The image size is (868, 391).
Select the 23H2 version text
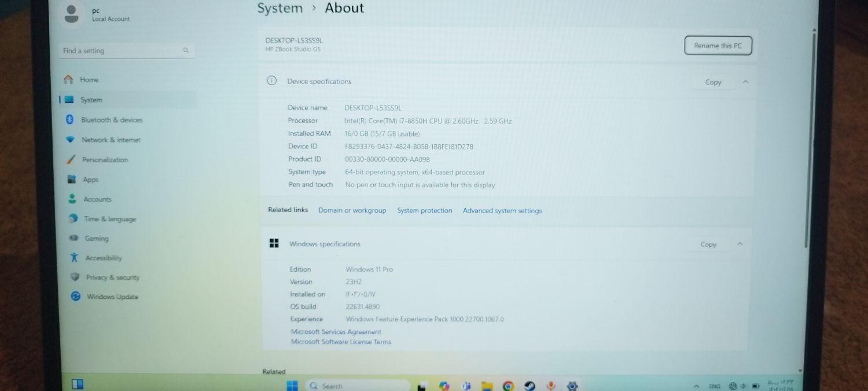pos(354,282)
